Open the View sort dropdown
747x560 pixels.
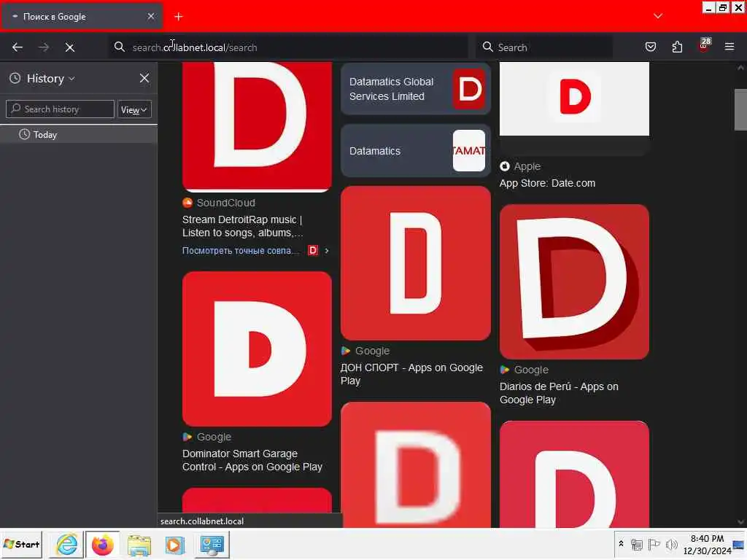tap(134, 109)
